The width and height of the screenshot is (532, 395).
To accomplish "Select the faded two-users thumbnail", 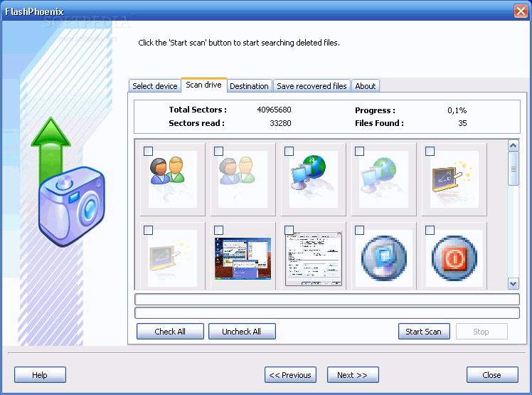I will tap(243, 179).
